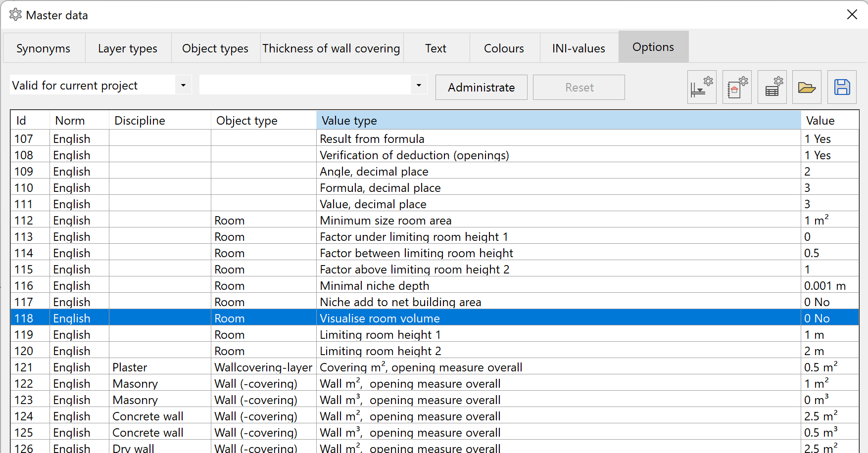Click the Wallcovering-layer object type cell

[263, 367]
